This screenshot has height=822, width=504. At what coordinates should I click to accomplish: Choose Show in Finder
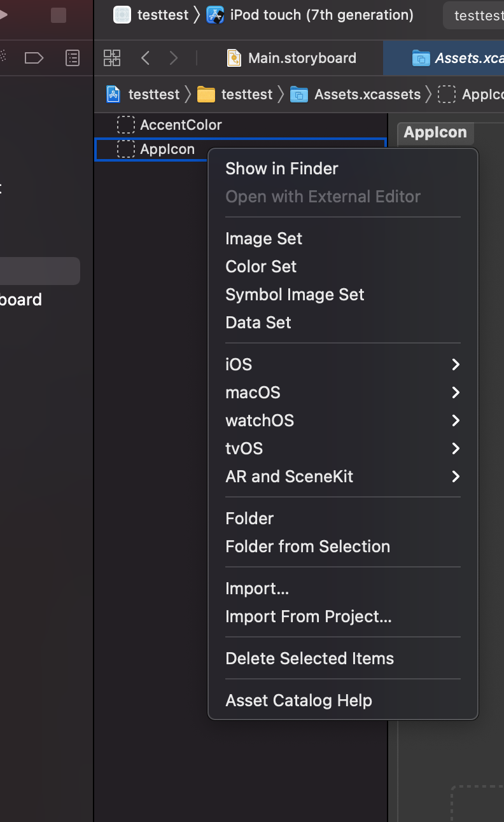point(281,169)
